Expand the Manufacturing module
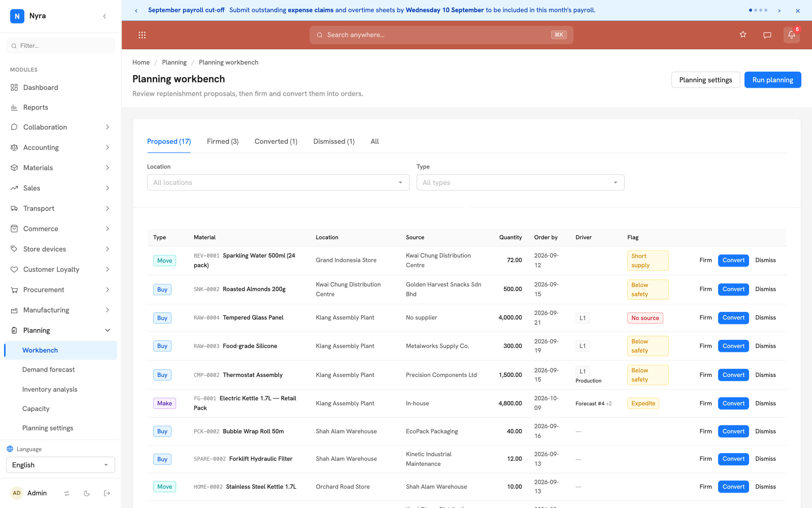Screen dimensions: 812x508 [61, 310]
